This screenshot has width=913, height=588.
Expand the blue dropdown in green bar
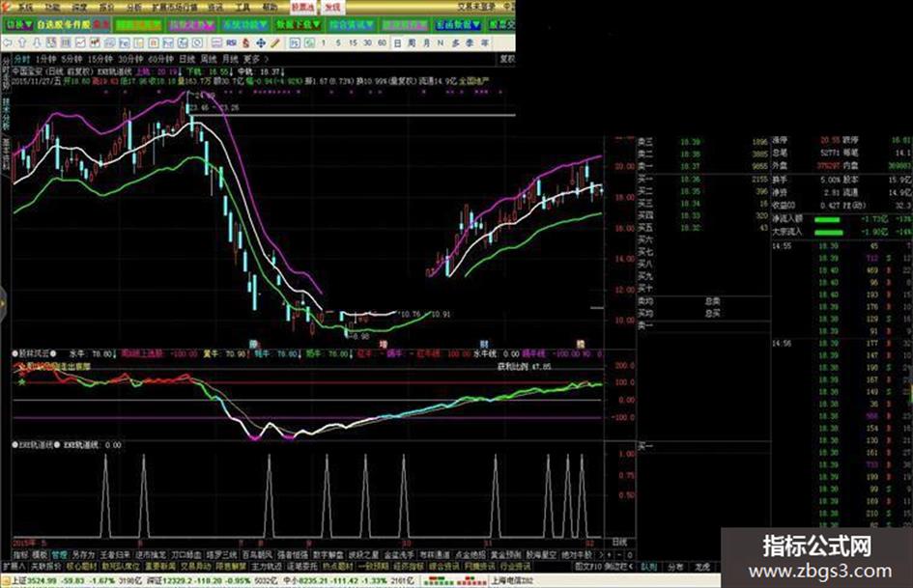(x=458, y=24)
